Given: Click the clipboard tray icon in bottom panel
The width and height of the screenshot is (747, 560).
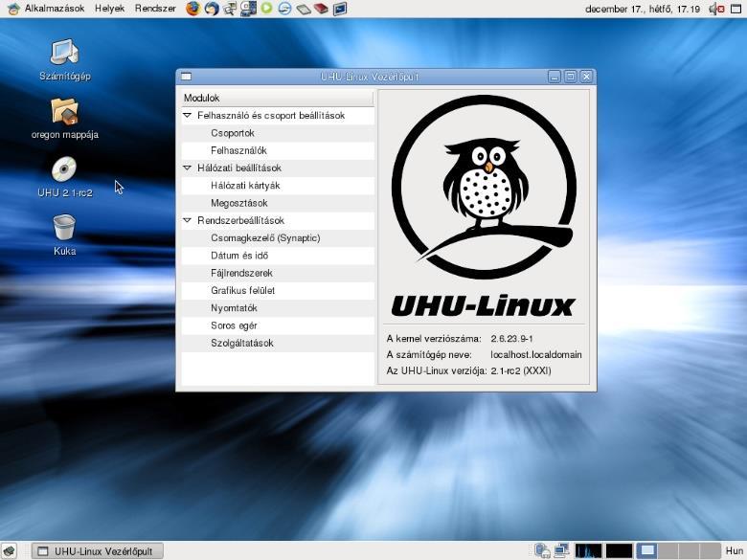Looking at the screenshot, I should 543,551.
